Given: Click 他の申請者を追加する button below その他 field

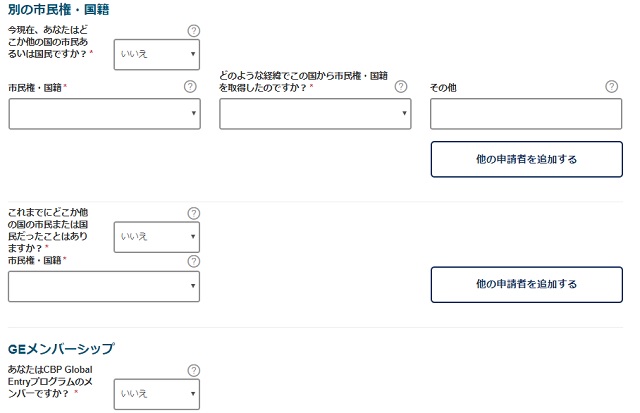Looking at the screenshot, I should 527,159.
